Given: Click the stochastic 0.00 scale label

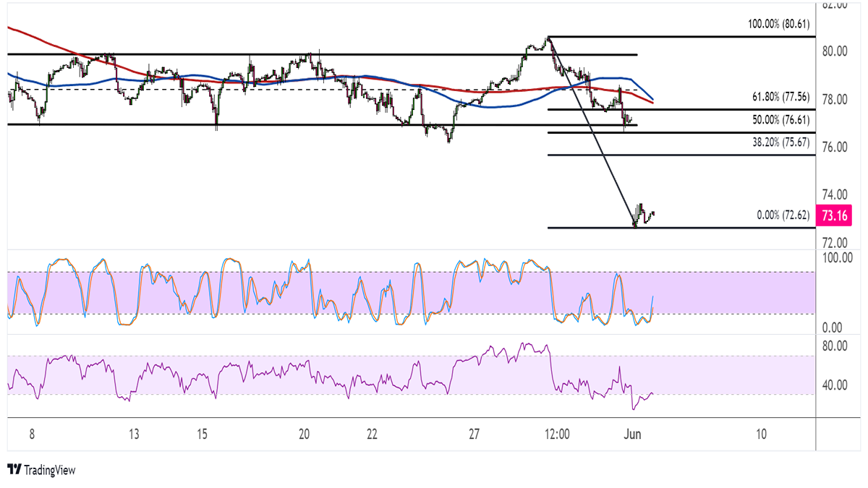Looking at the screenshot, I should click(834, 328).
